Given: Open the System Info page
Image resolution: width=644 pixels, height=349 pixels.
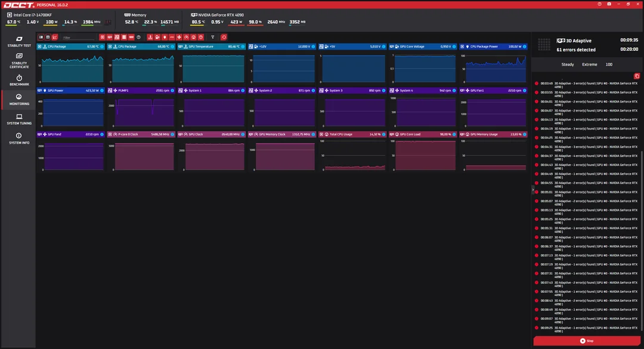Looking at the screenshot, I should [x=19, y=138].
